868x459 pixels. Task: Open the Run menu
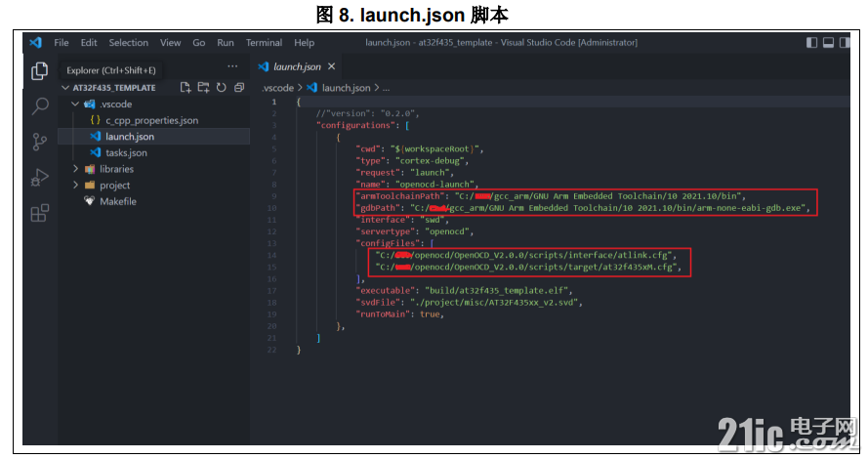click(x=226, y=43)
